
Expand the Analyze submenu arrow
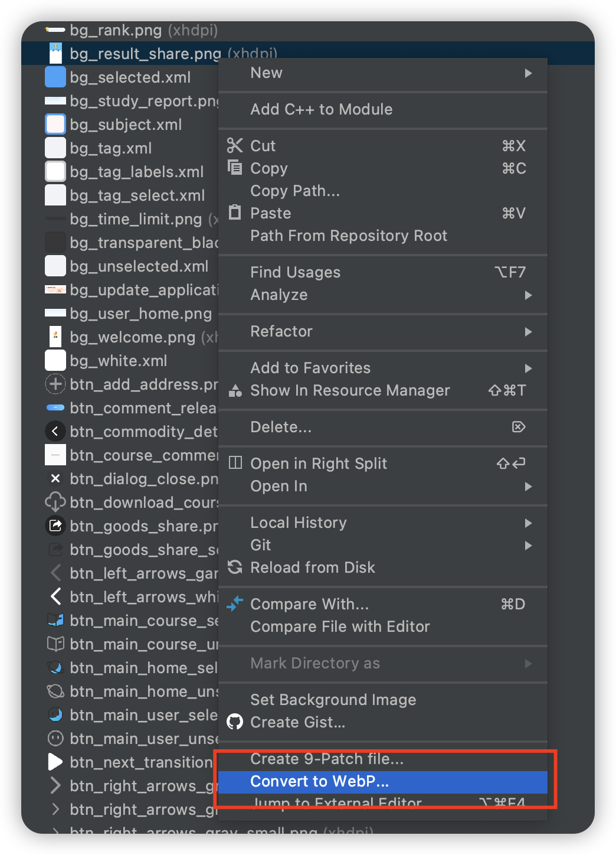point(528,295)
